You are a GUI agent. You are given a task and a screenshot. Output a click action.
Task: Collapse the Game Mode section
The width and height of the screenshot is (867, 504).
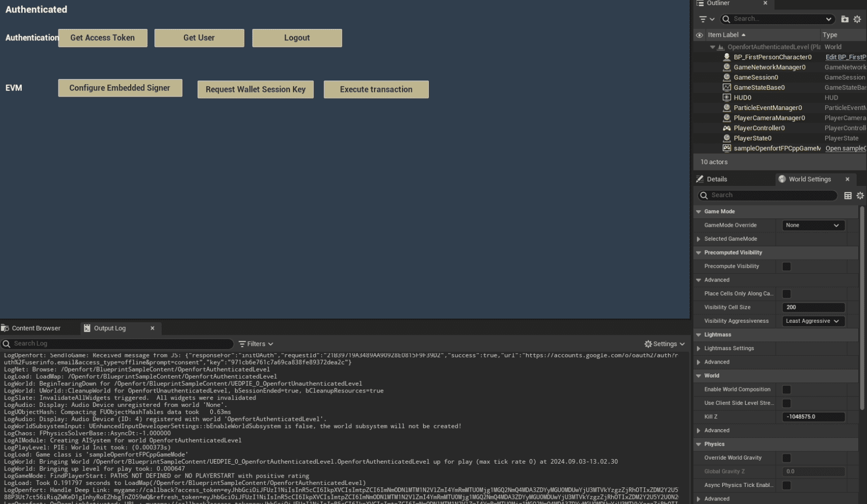click(699, 212)
